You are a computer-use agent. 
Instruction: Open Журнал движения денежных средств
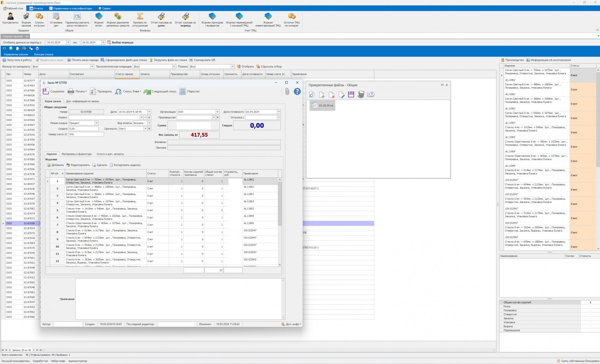pos(118,19)
